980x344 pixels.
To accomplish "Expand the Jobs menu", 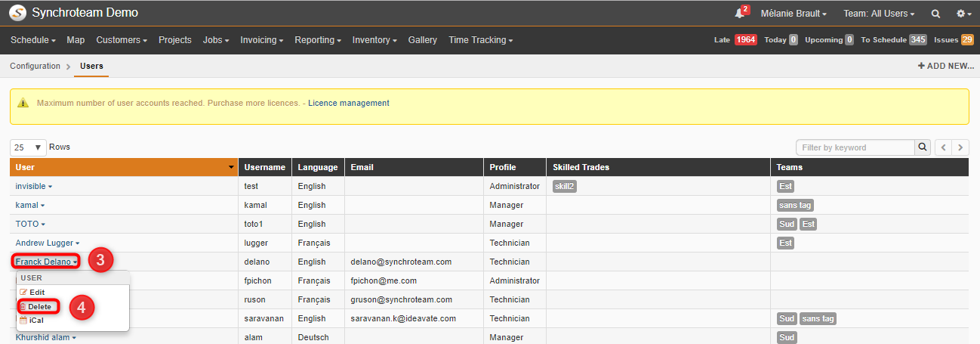I will (216, 40).
